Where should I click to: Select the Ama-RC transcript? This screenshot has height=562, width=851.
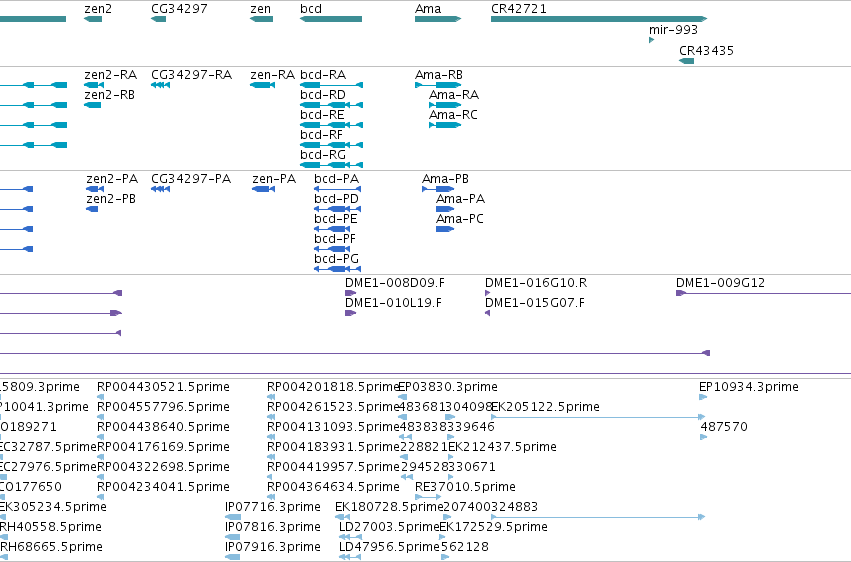[445, 125]
